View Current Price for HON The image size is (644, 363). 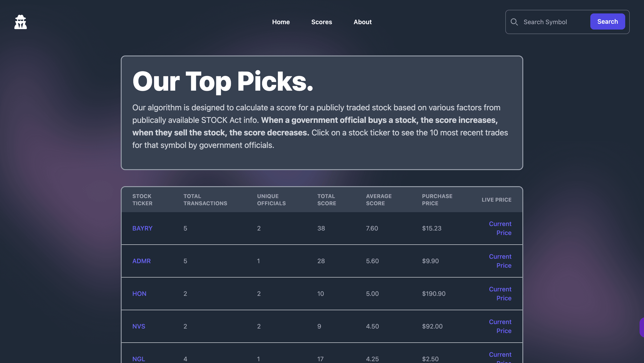500,293
